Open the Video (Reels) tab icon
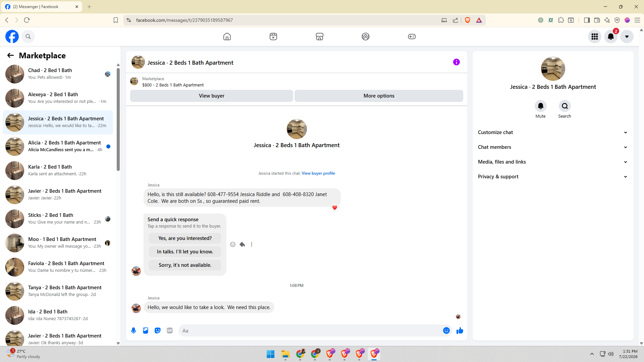Viewport: 644px width, 362px height. 273,37
